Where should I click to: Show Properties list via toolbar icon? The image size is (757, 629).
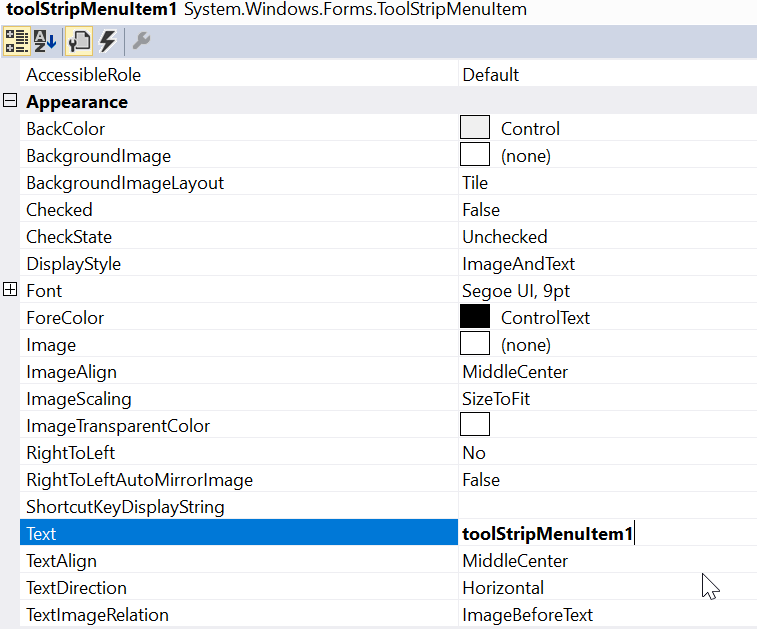(x=79, y=41)
